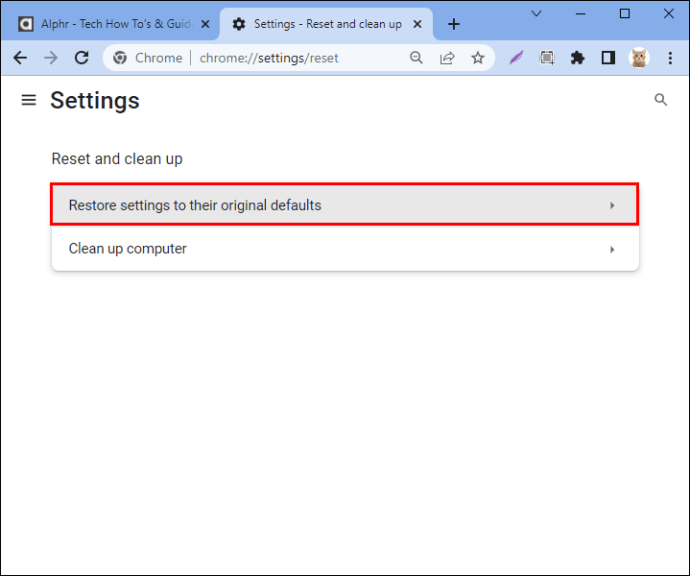690x576 pixels.
Task: Bookmark this page with the star icon
Action: point(477,58)
